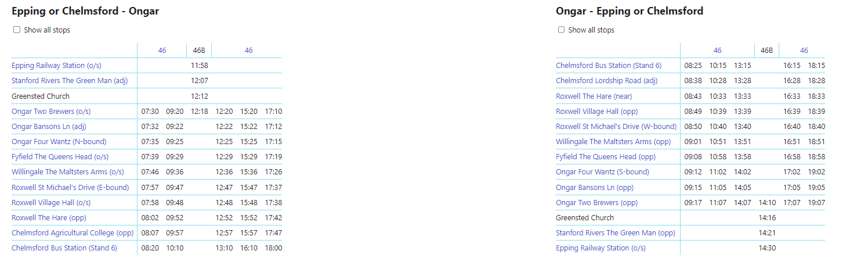
Task: View Chelmsford Bus Station (Stand 6) in left timetable
Action: click(x=64, y=248)
